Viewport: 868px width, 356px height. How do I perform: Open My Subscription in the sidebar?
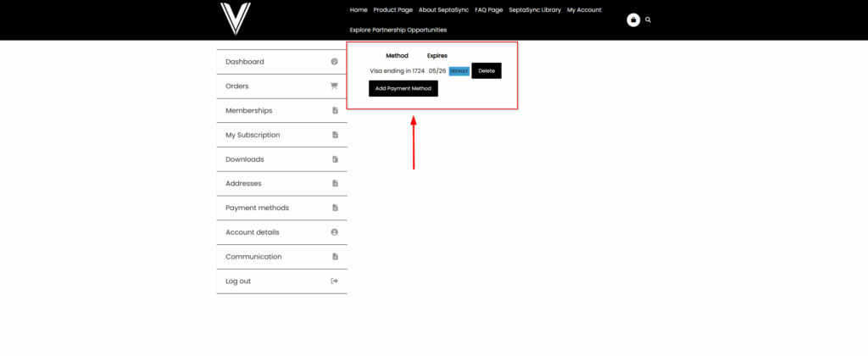point(253,136)
